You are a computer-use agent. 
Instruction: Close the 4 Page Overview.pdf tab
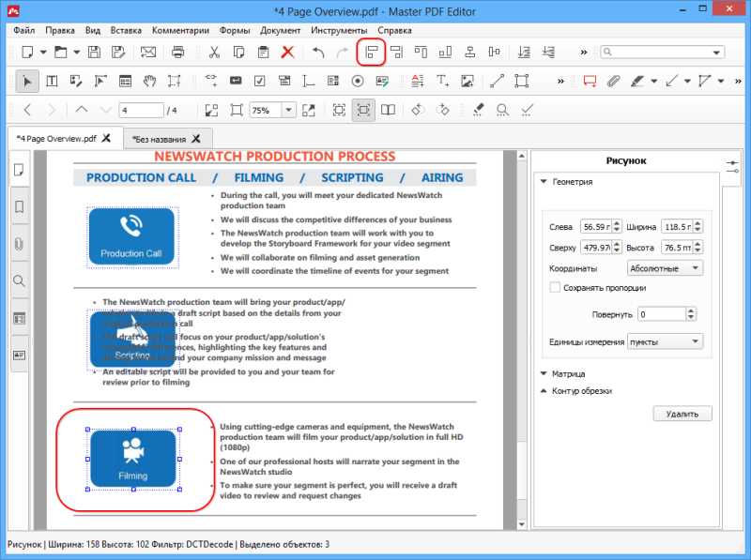click(x=106, y=138)
